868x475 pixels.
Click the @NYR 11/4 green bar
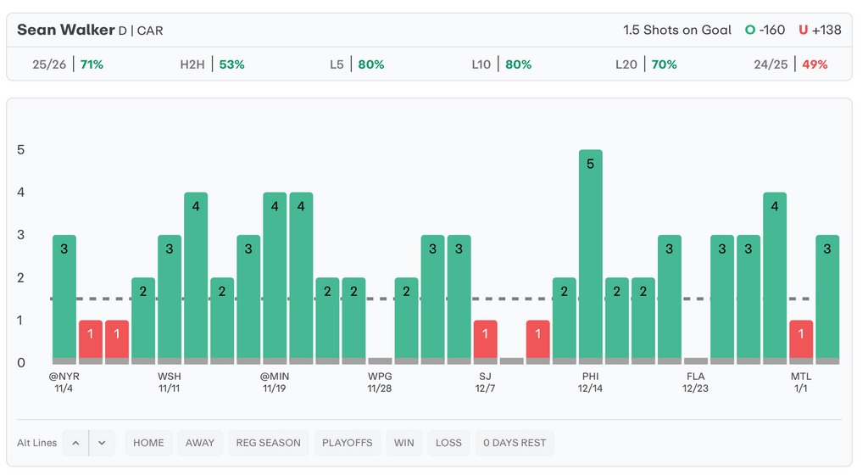[64, 297]
